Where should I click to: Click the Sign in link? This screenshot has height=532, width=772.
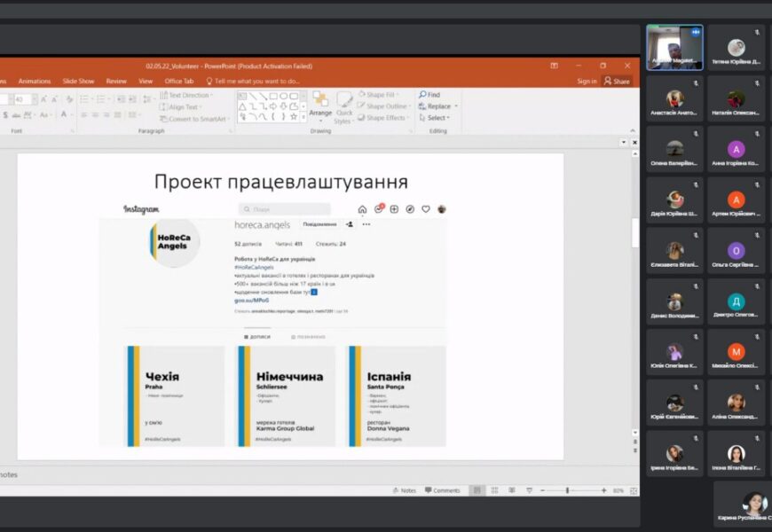pos(587,81)
